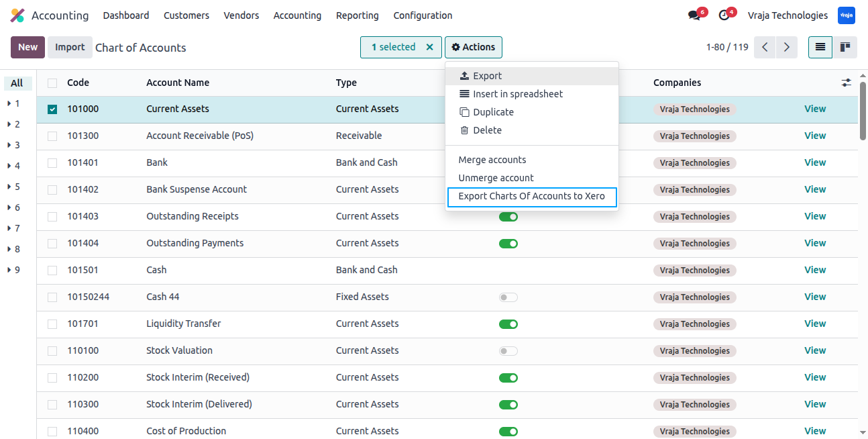868x439 pixels.
Task: Choose Export Charts Of Accounts to Xero
Action: 532,196
